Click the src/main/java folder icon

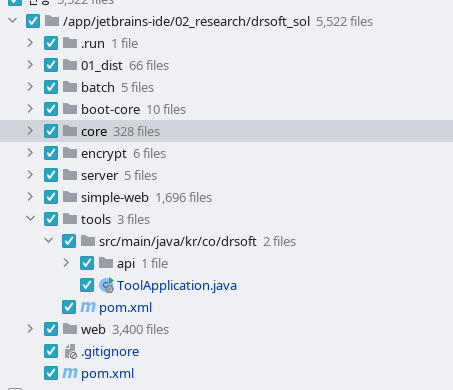click(x=88, y=241)
